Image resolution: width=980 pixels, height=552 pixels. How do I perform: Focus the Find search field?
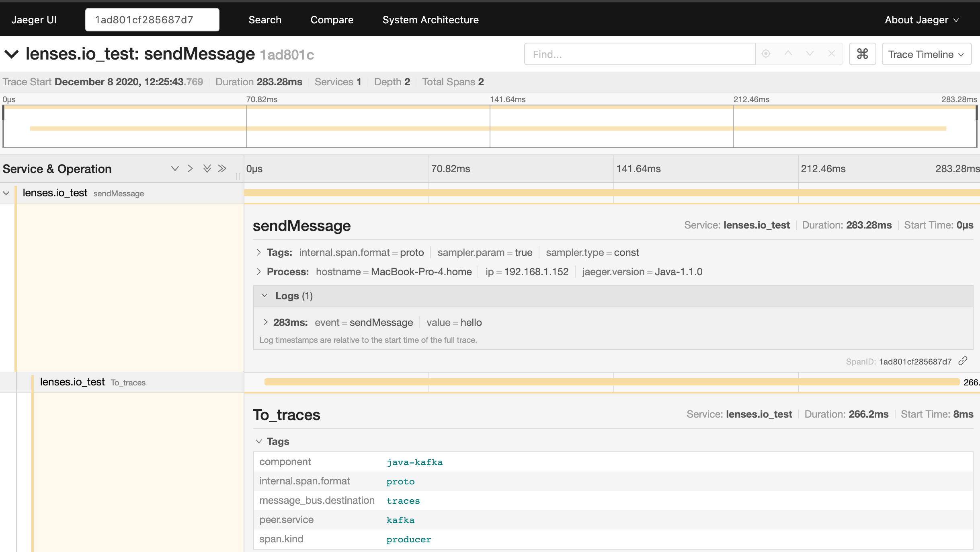point(640,54)
